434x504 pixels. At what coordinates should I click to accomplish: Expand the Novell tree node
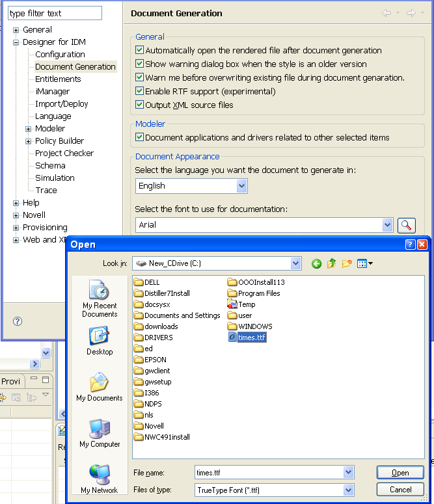pyautogui.click(x=16, y=215)
